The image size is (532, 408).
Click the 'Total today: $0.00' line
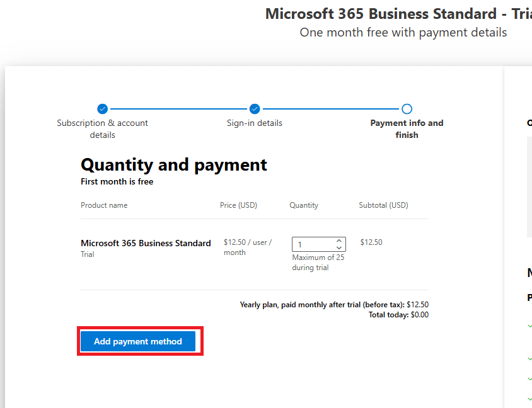[398, 315]
